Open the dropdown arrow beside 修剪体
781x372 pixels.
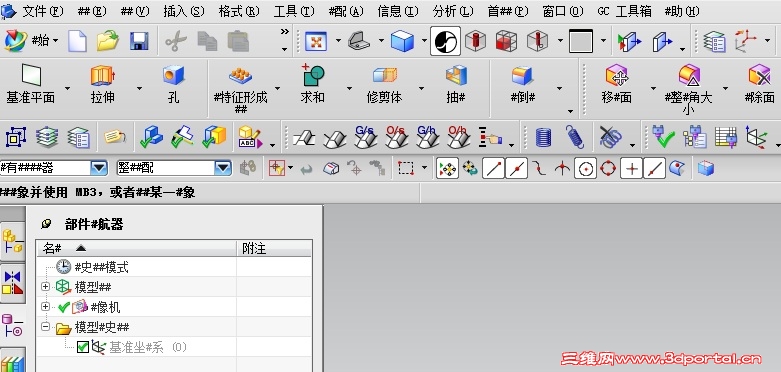(x=421, y=88)
